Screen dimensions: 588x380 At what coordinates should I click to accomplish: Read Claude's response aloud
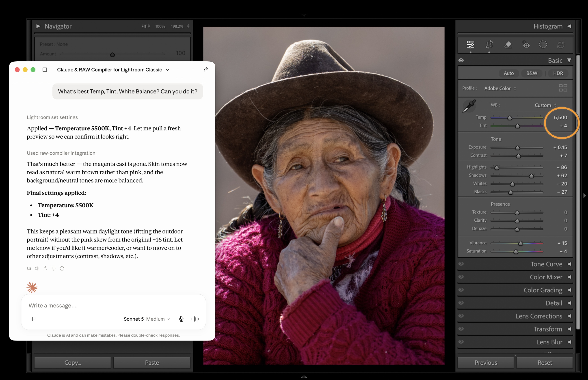[37, 268]
